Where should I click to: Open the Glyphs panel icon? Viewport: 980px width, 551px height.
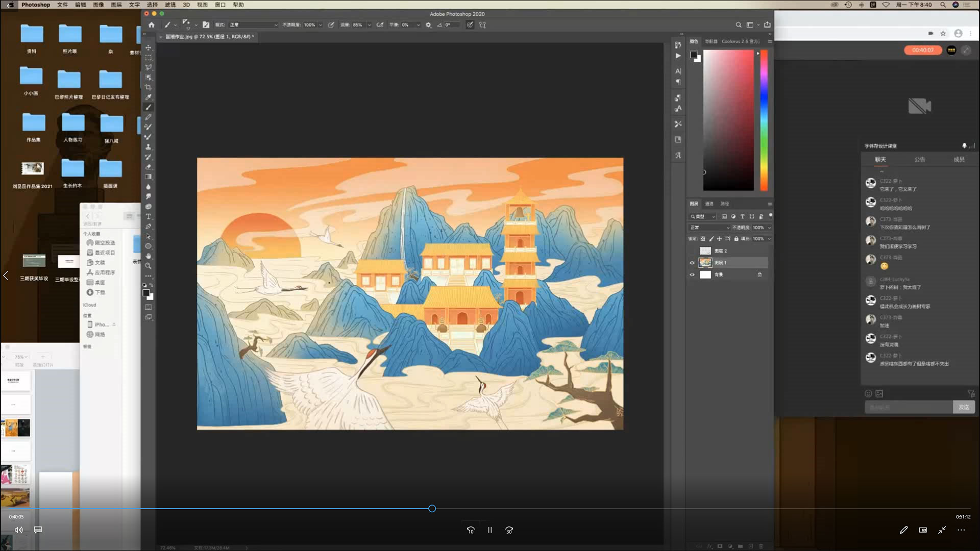[x=678, y=155]
